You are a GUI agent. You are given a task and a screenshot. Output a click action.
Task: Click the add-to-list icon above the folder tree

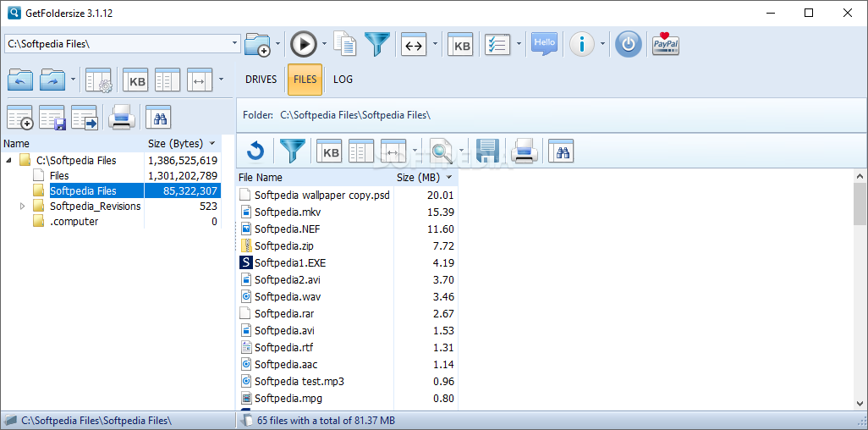point(20,118)
